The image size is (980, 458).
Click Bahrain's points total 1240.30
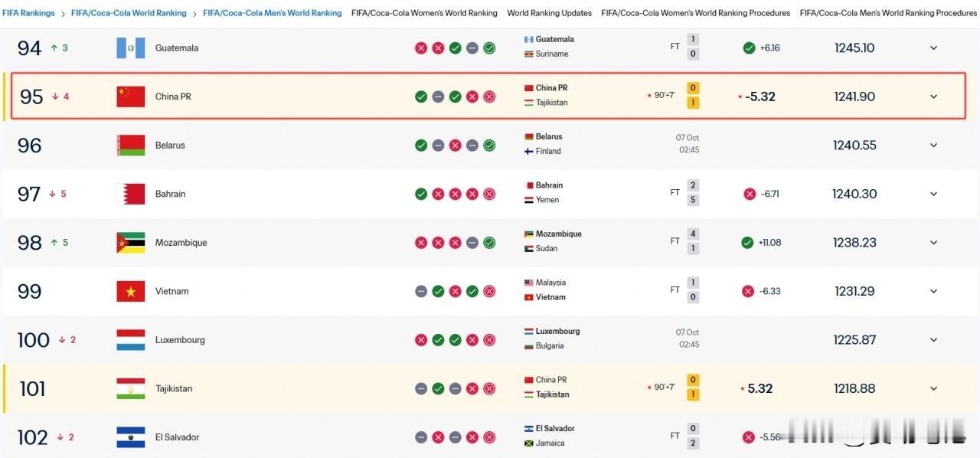click(x=854, y=194)
